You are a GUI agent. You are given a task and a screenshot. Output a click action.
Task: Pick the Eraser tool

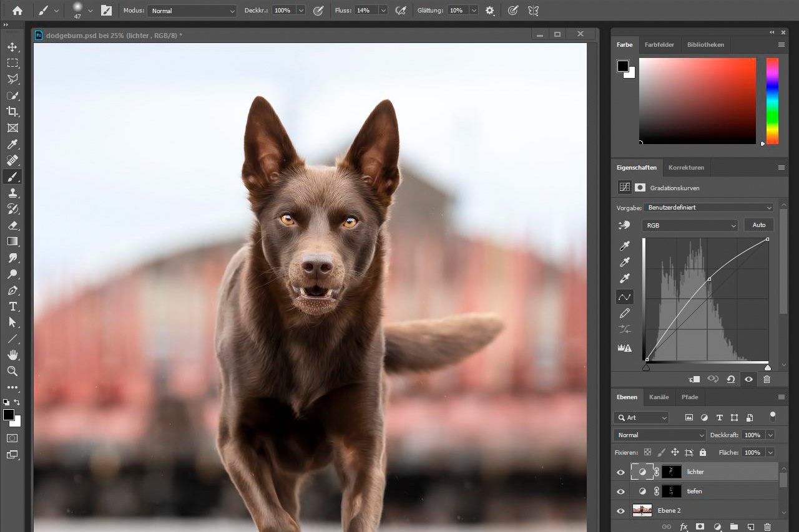pyautogui.click(x=12, y=225)
